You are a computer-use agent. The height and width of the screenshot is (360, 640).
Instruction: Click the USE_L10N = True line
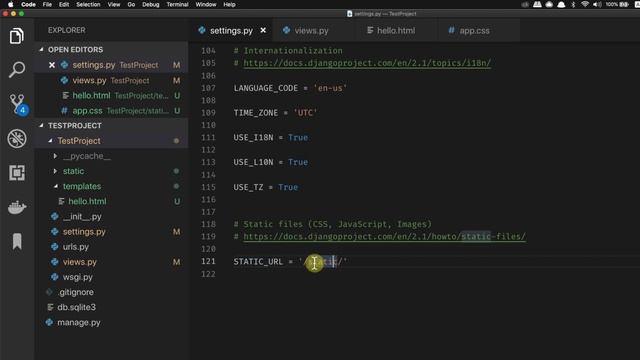point(271,162)
